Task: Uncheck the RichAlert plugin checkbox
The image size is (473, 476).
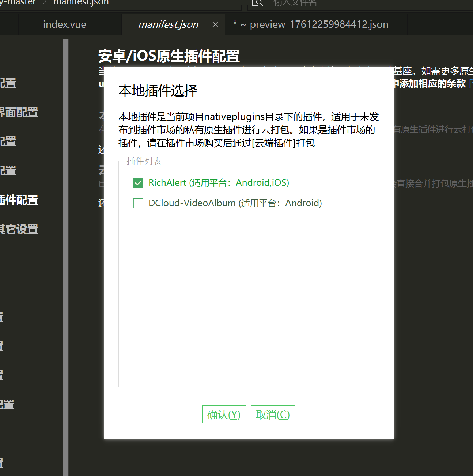Action: click(138, 183)
